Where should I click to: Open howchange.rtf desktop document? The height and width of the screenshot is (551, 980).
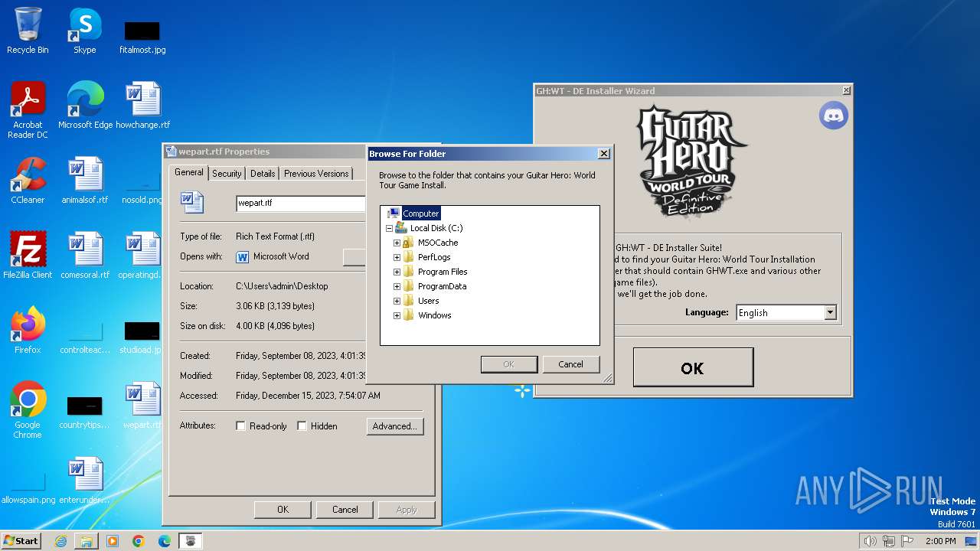point(142,106)
